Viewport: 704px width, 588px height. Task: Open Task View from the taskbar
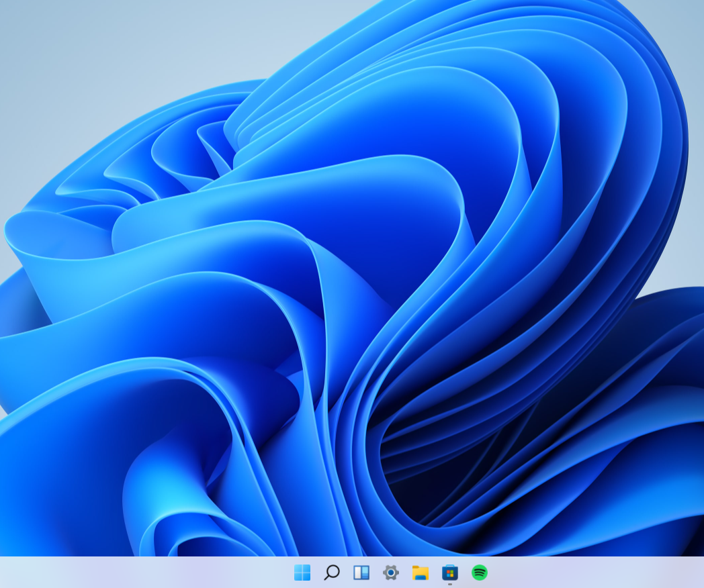coord(361,573)
